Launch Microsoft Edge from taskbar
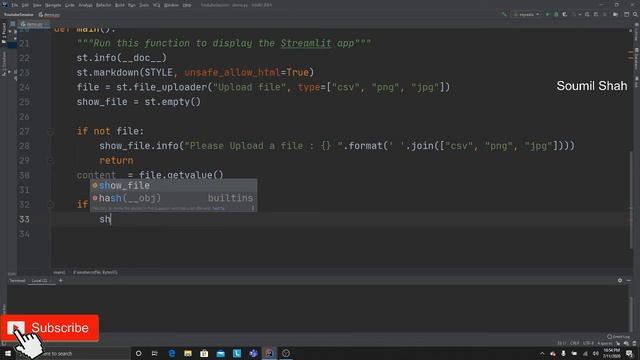Image resolution: width=640 pixels, height=360 pixels. pos(171,353)
